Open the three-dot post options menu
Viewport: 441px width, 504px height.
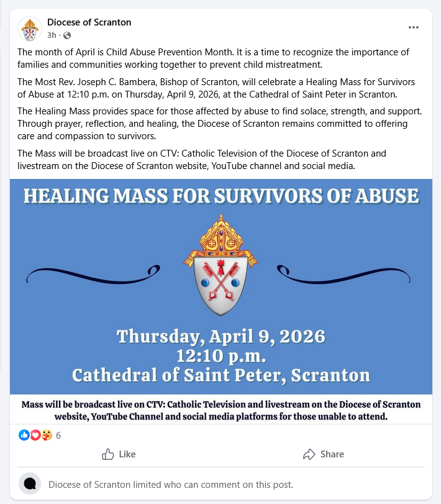(x=414, y=27)
